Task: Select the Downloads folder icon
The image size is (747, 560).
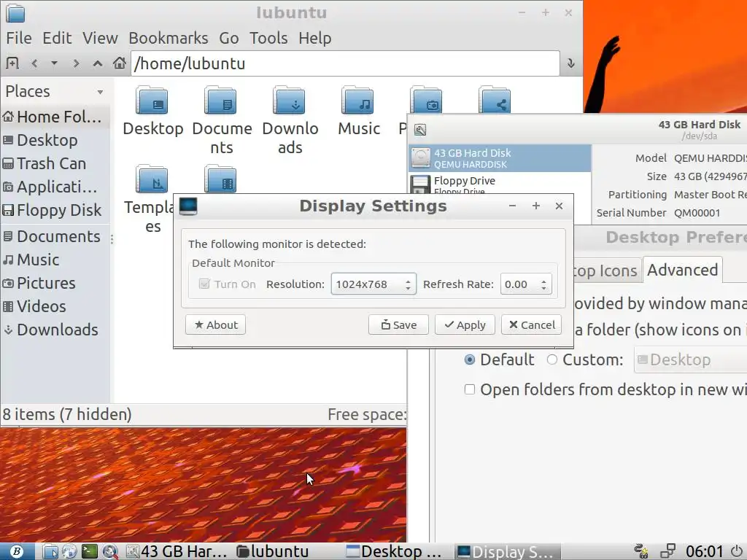Action: pyautogui.click(x=289, y=101)
